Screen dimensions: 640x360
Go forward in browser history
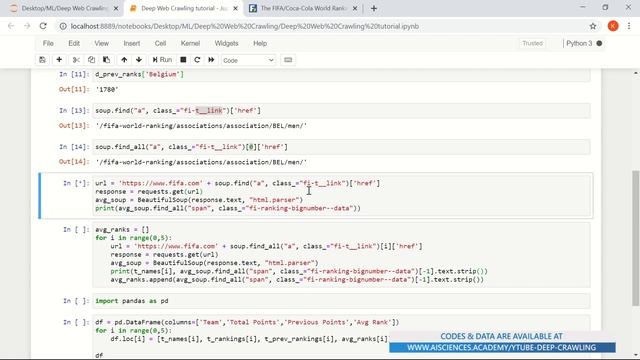click(27, 26)
